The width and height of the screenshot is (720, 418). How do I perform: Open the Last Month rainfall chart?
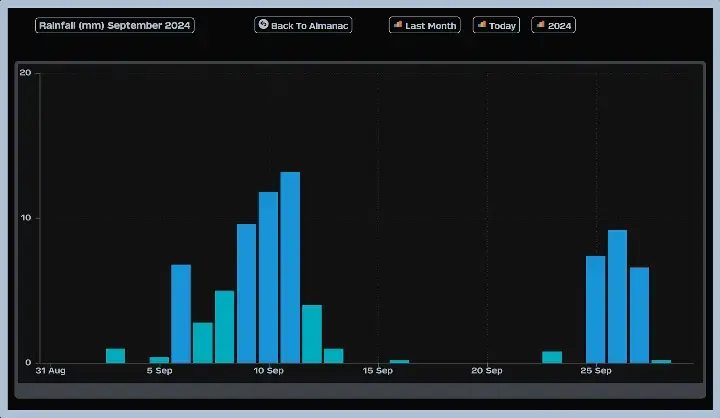tap(424, 25)
